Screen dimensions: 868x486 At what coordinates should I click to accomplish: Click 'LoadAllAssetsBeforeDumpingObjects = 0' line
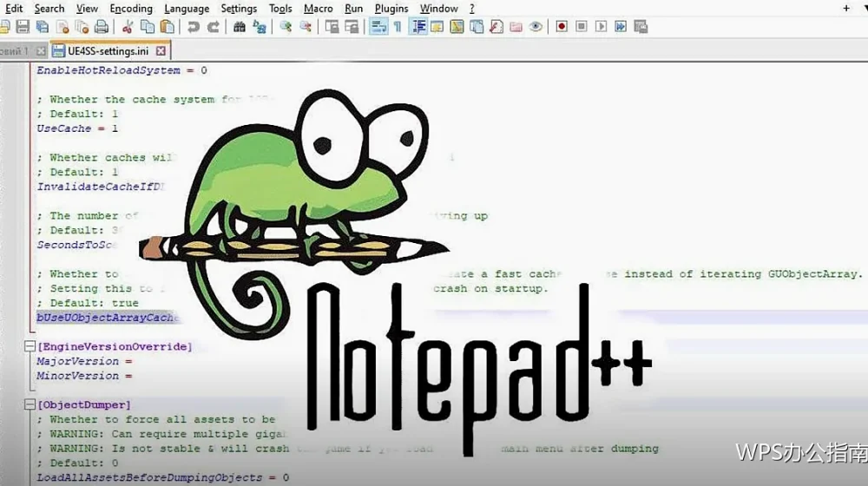click(x=163, y=477)
